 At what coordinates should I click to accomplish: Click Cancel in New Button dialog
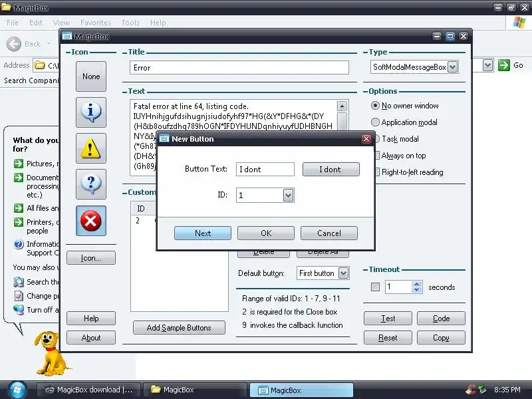(329, 233)
